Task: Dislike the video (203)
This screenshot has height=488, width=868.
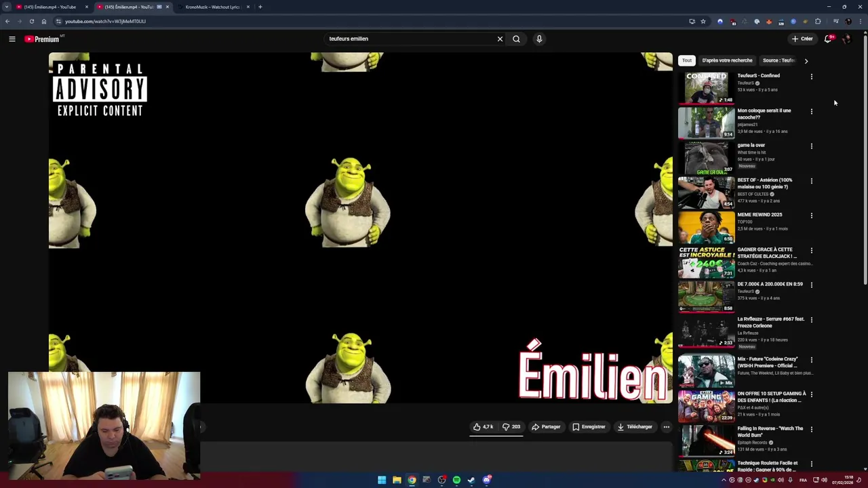Action: point(511,427)
